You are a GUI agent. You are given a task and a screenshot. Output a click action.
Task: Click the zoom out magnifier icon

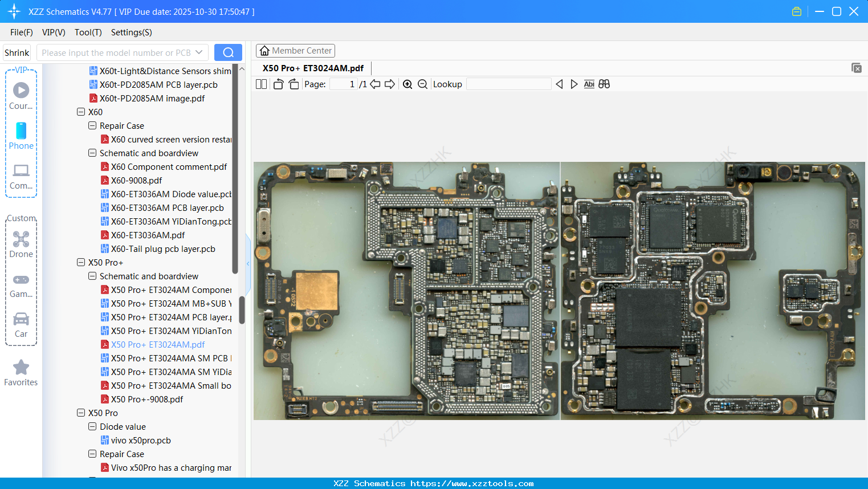[x=422, y=84]
